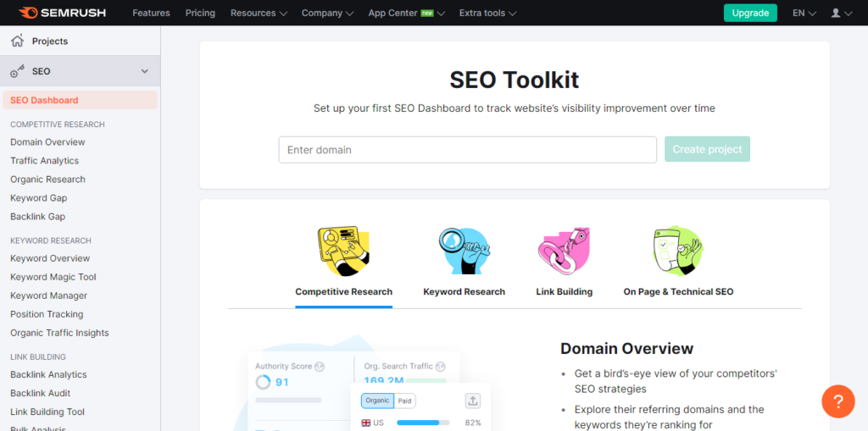Click the globe icon beside Authority Score
The width and height of the screenshot is (868, 431).
[x=319, y=367]
